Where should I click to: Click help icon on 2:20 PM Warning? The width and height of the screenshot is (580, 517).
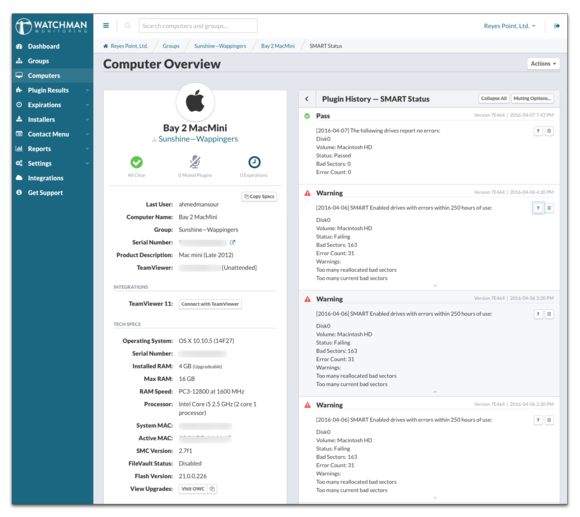(x=538, y=420)
